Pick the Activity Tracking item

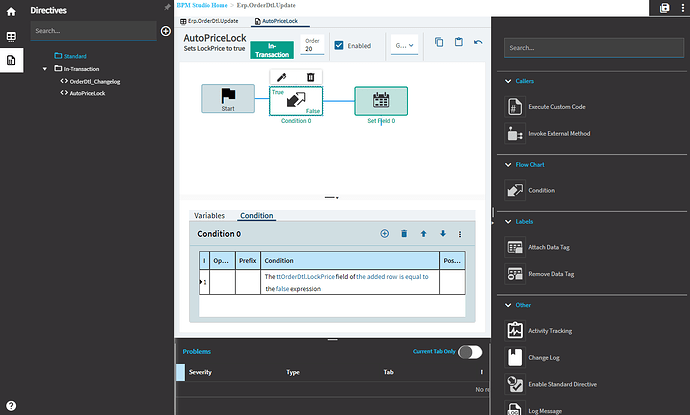click(x=539, y=331)
